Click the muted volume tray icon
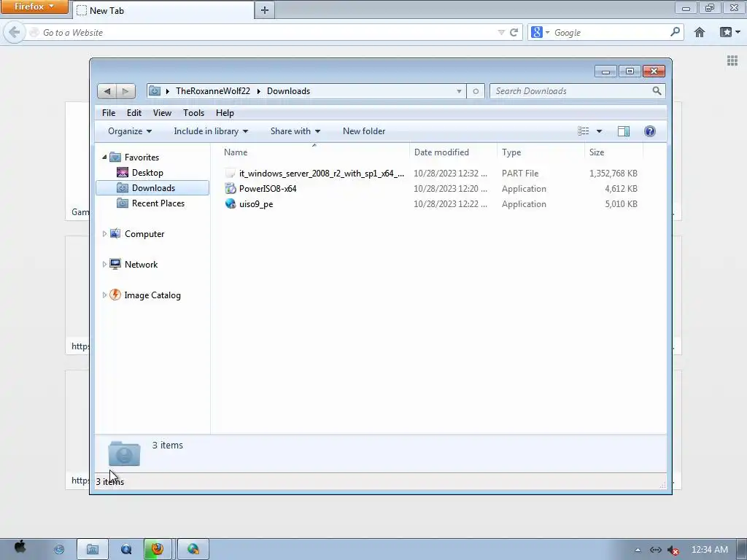The width and height of the screenshot is (747, 560). pos(673,550)
